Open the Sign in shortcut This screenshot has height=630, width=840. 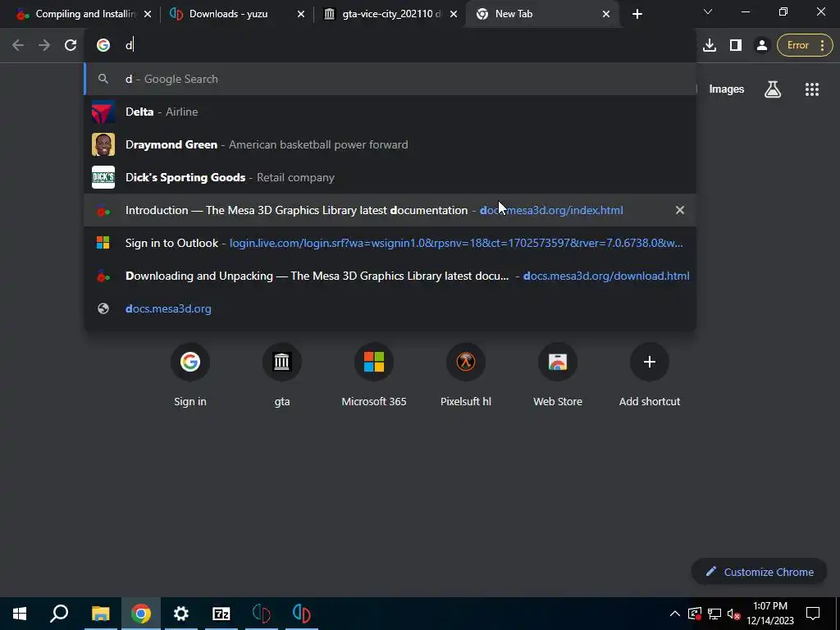click(x=190, y=375)
